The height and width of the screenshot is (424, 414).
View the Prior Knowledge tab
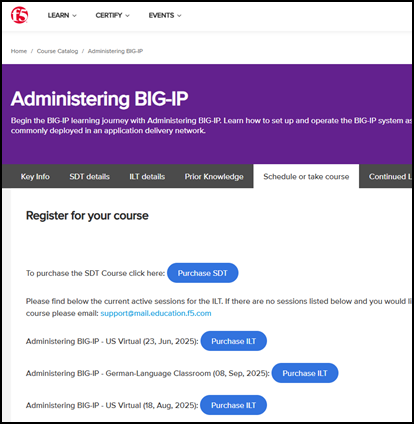click(x=214, y=176)
